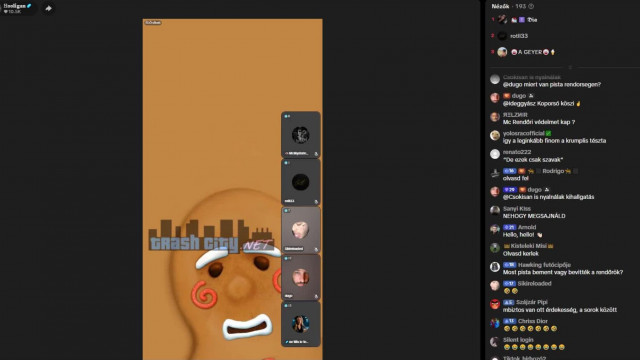The image size is (640, 360).
Task: Toggle mic icon on first guest tile
Action: 316,154
